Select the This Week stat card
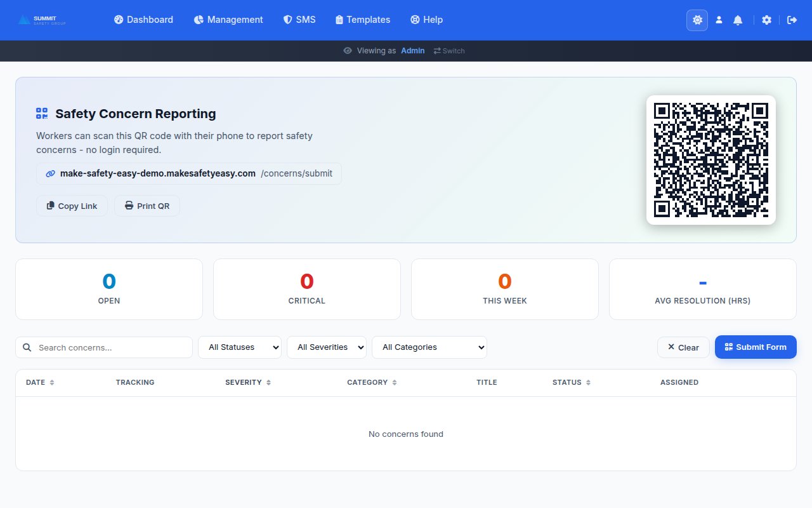Viewport: 812px width, 508px height. tap(505, 289)
